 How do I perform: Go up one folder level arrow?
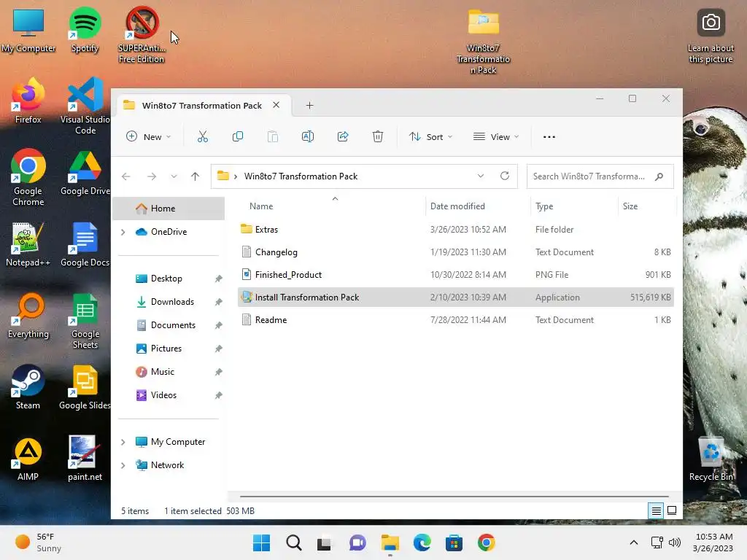[x=195, y=176]
